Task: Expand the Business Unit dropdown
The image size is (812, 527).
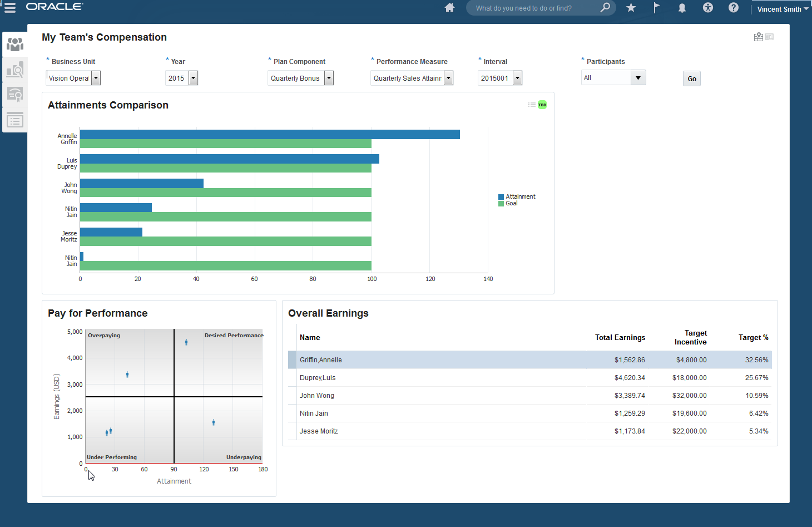Action: (x=96, y=78)
